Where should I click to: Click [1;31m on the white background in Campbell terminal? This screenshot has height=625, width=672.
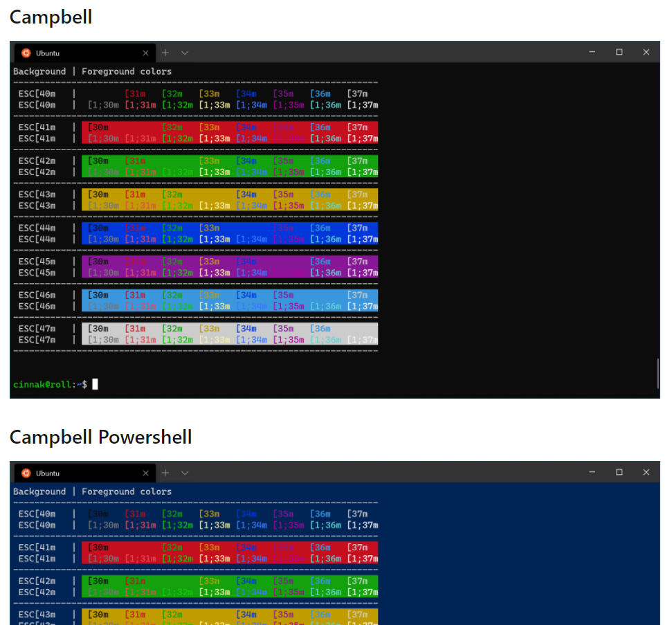coord(140,340)
